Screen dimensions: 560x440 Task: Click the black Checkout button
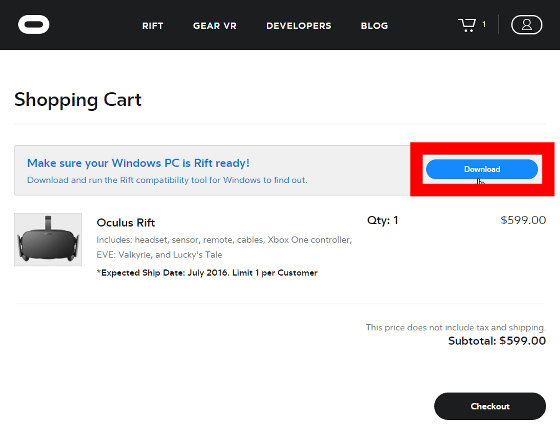(490, 406)
